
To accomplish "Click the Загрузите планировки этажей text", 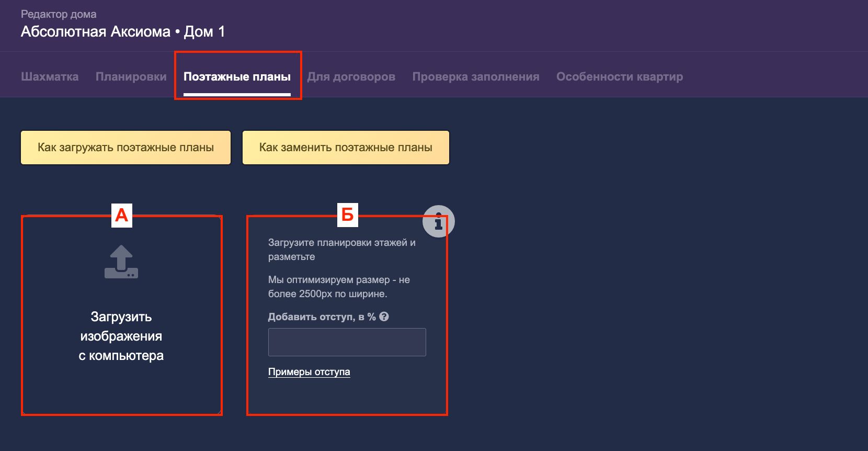I will pos(342,250).
